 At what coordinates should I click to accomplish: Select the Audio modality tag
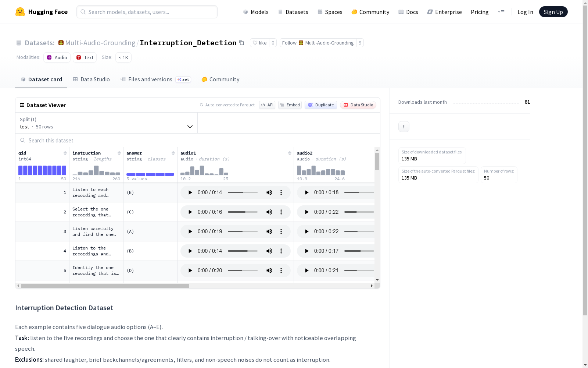[x=57, y=57]
